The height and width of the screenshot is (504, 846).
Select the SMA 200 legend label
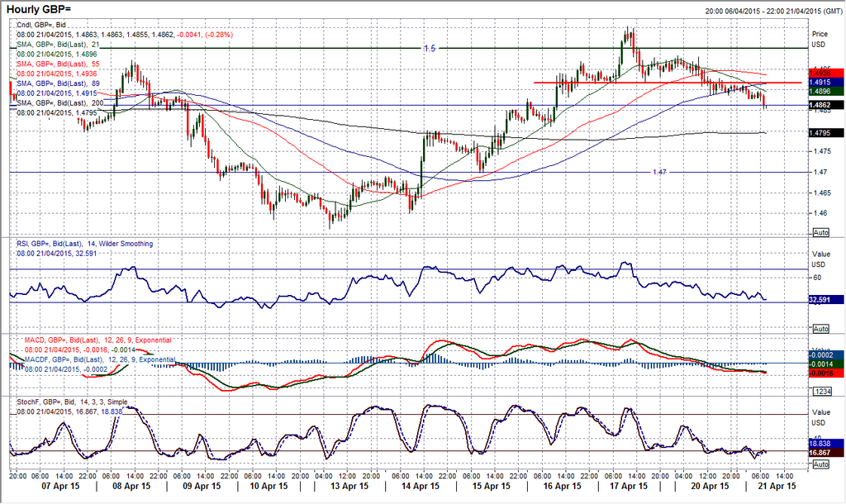[x=60, y=102]
